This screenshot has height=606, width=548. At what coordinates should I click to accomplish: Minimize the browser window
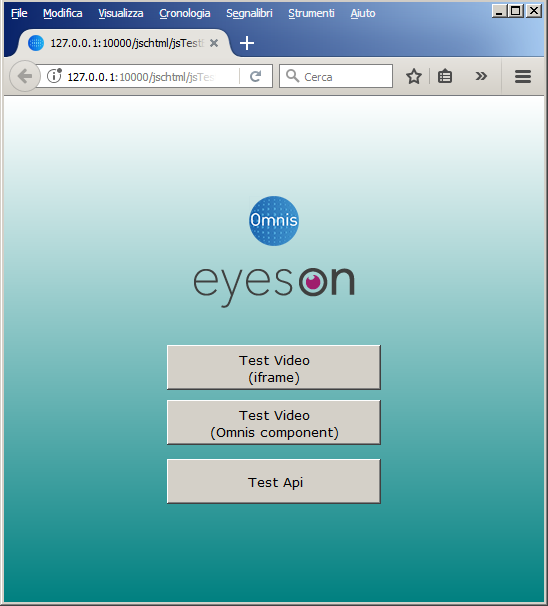click(x=499, y=11)
